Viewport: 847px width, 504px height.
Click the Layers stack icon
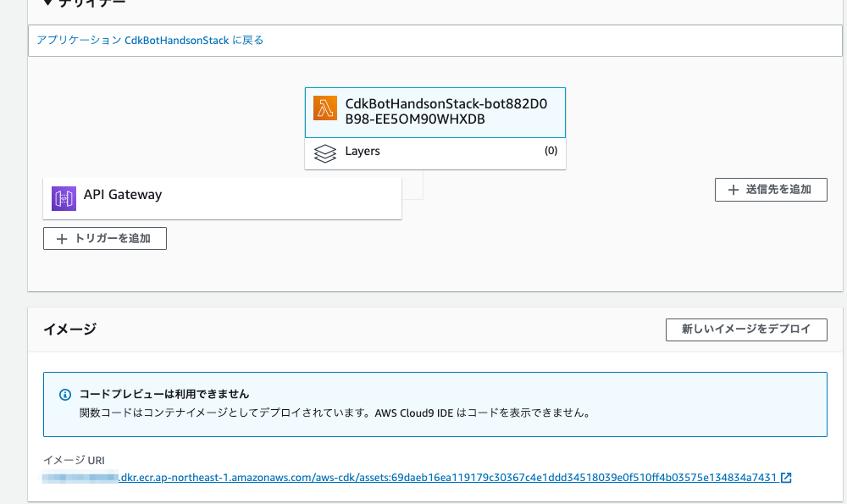coord(325,154)
